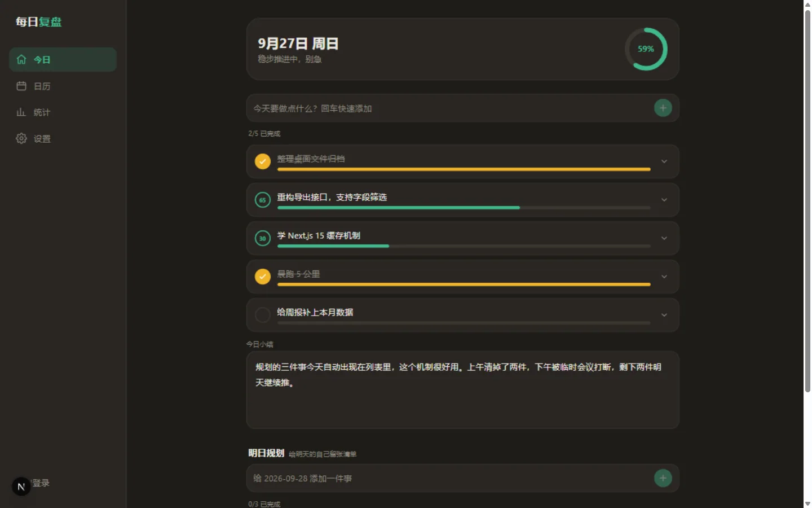Set progress on the Next.js 15 progress bar
The height and width of the screenshot is (508, 812).
(x=464, y=246)
